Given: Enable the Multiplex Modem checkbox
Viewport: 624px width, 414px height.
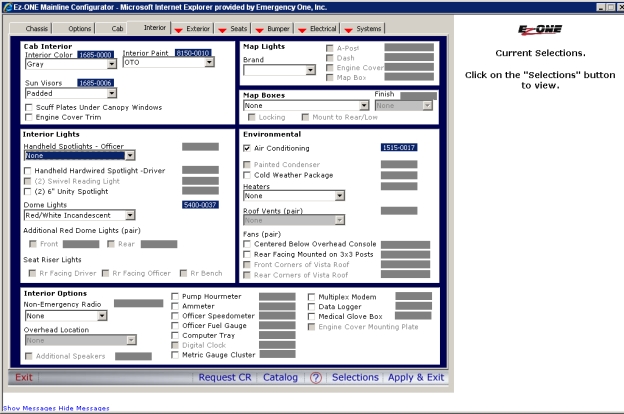Looking at the screenshot, I should pyautogui.click(x=311, y=297).
